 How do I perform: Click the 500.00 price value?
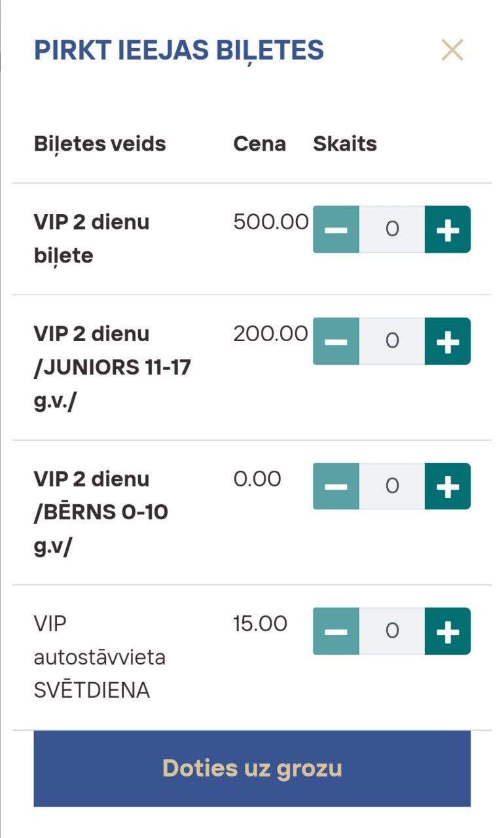(270, 222)
